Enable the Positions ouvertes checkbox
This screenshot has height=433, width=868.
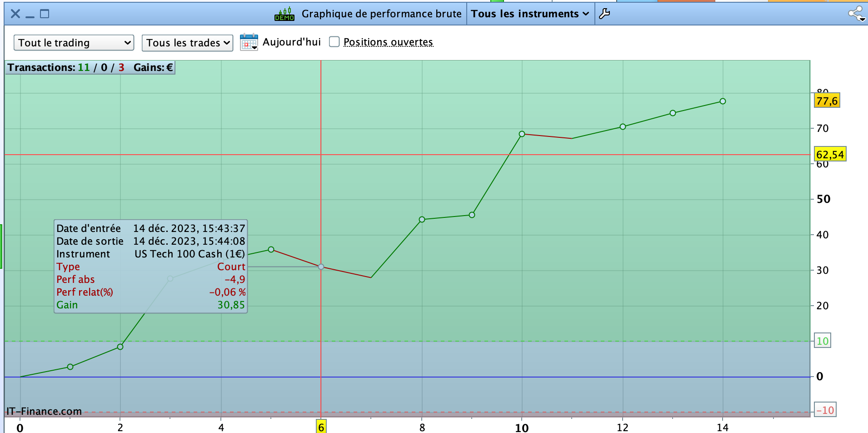[x=334, y=42]
